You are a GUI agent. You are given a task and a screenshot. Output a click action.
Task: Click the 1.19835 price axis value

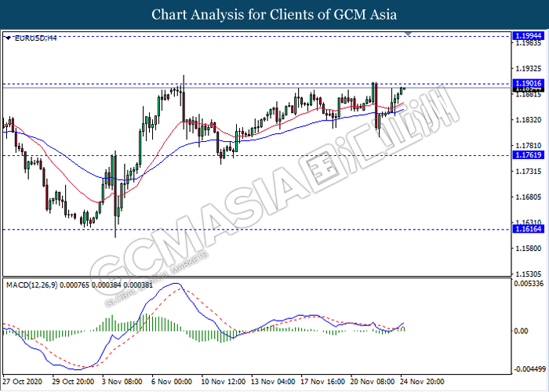click(529, 43)
